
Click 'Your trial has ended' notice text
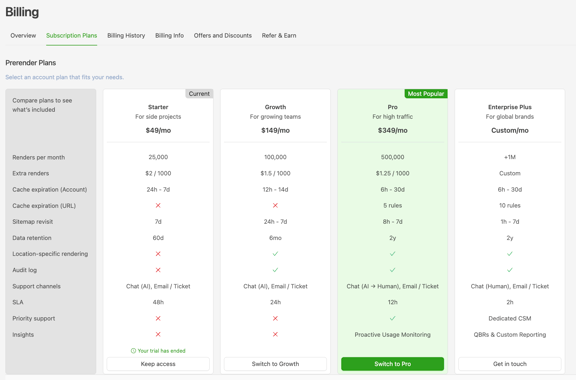tap(162, 351)
